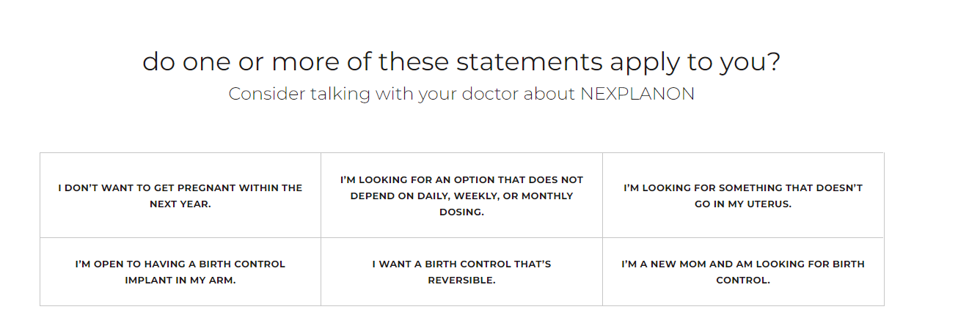Click the NEXPLANON brand name in subheading
This screenshot has width=980, height=334.
[x=637, y=94]
